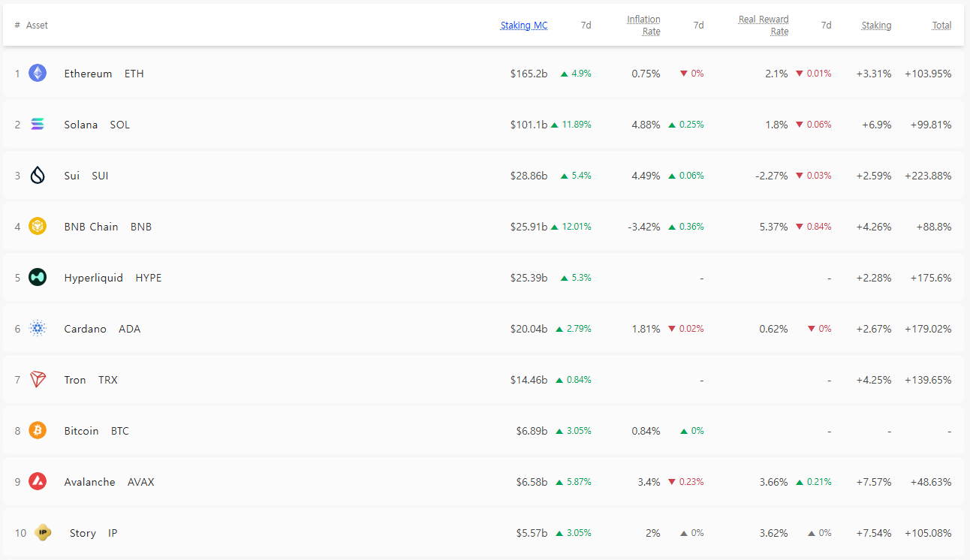Viewport: 970px width, 560px height.
Task: Click Hyperliquid total value +175.6%
Action: tap(931, 278)
